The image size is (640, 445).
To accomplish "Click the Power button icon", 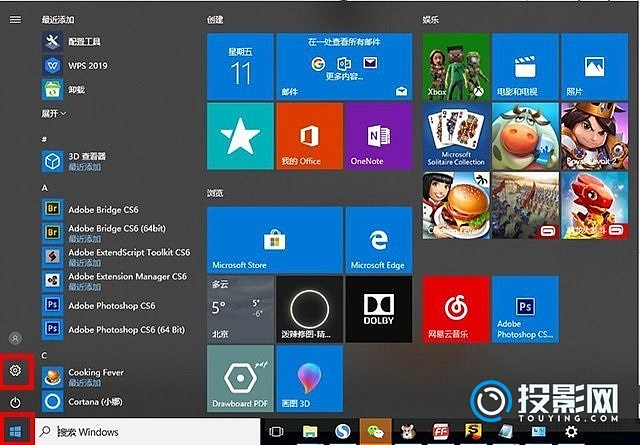I will pyautogui.click(x=16, y=403).
